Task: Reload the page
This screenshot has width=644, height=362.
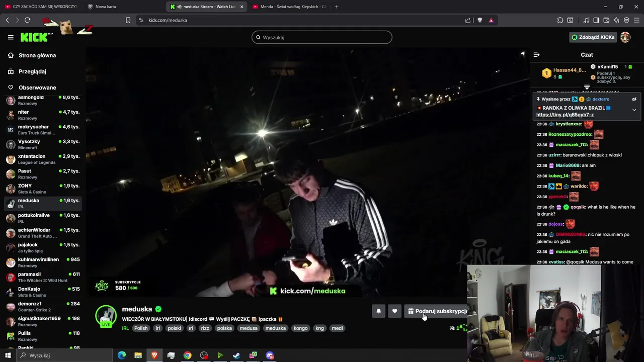Action: (27, 20)
